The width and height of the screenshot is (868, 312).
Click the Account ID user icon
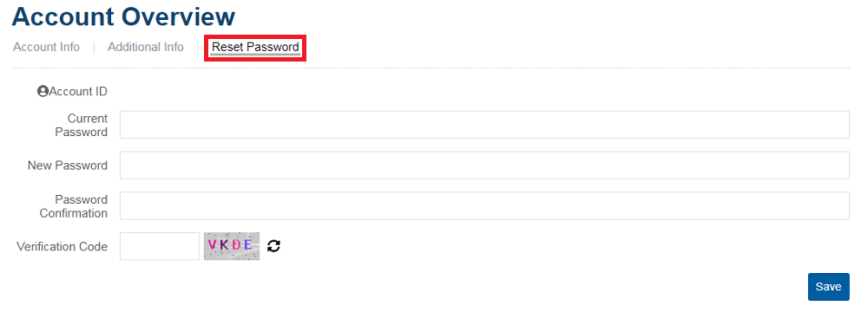pyautogui.click(x=43, y=91)
